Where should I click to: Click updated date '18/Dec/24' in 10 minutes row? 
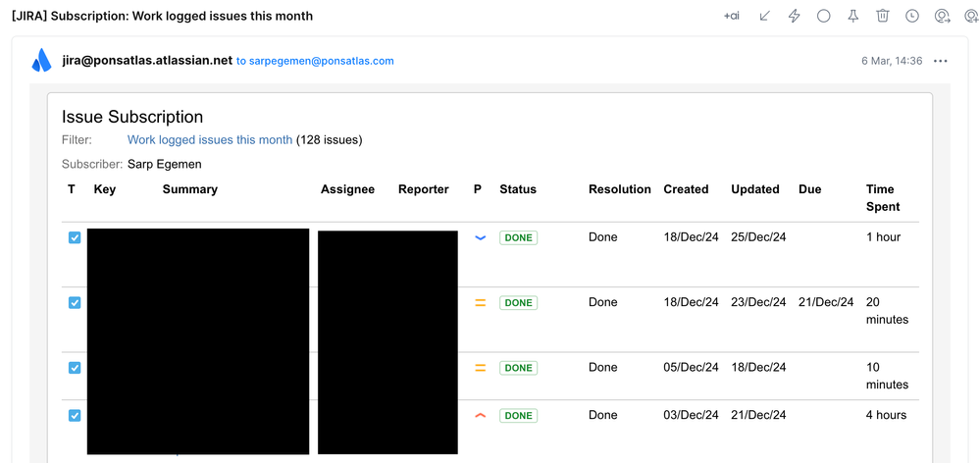point(758,368)
